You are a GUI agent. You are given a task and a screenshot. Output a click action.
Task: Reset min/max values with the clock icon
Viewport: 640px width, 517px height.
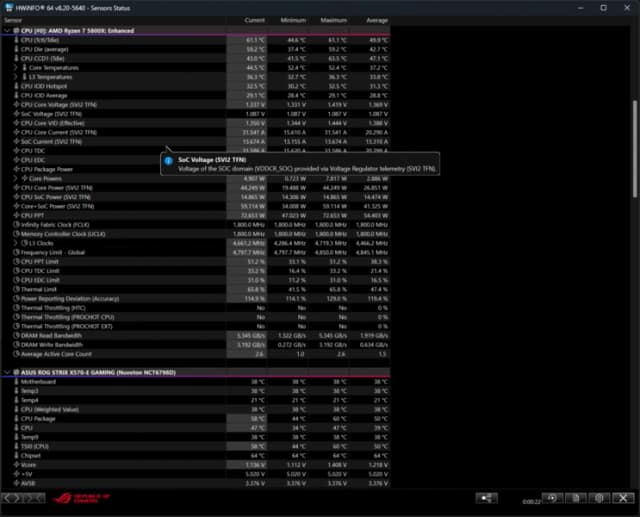click(x=552, y=498)
